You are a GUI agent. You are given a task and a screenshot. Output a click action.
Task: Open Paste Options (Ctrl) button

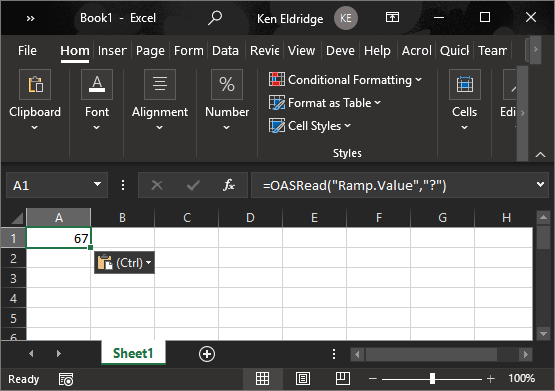(124, 263)
